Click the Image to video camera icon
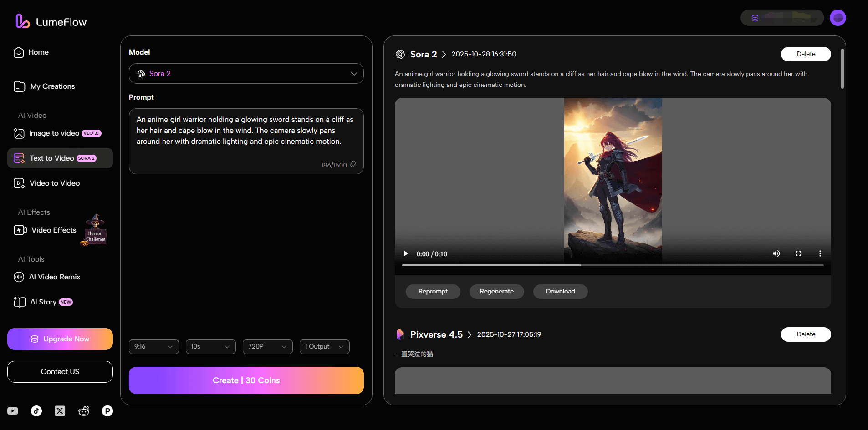This screenshot has height=430, width=868. tap(19, 133)
